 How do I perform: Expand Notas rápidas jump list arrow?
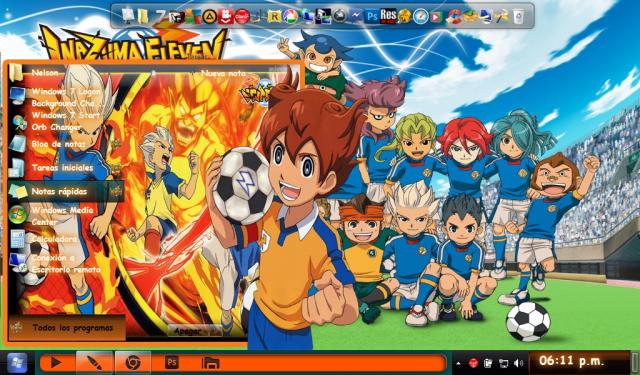116,191
